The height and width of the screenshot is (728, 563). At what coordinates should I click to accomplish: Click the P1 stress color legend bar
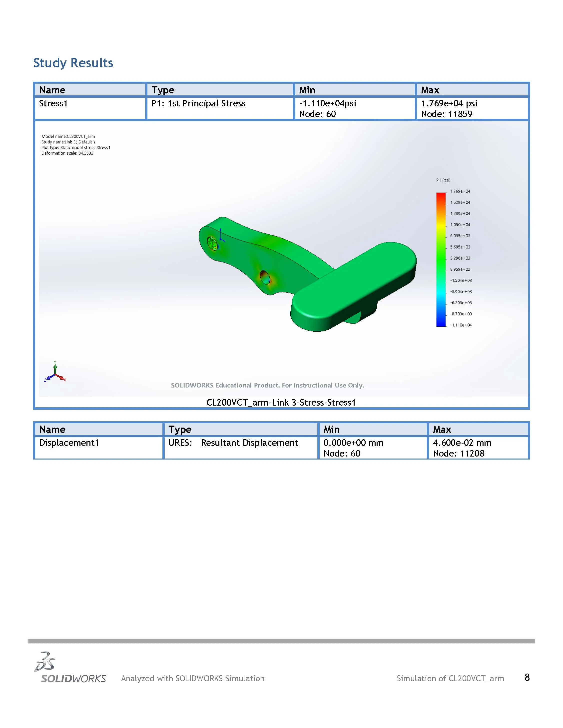pos(441,259)
